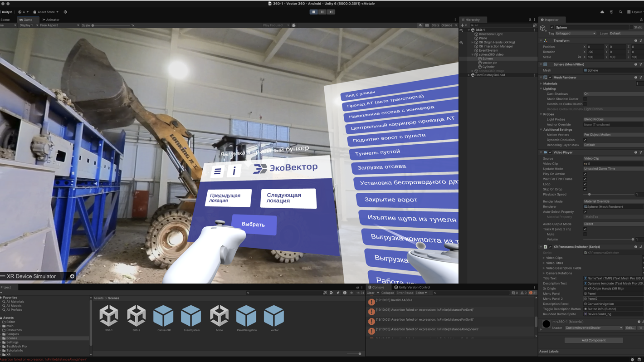This screenshot has height=362, width=644.
Task: Stop play mode using the toolbar button
Action: (313, 12)
